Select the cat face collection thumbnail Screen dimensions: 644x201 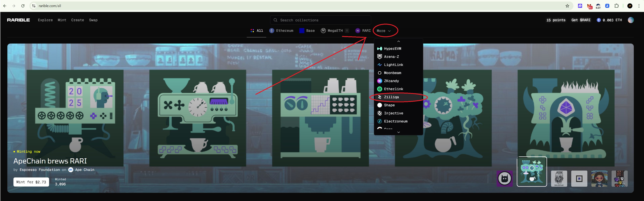click(505, 178)
